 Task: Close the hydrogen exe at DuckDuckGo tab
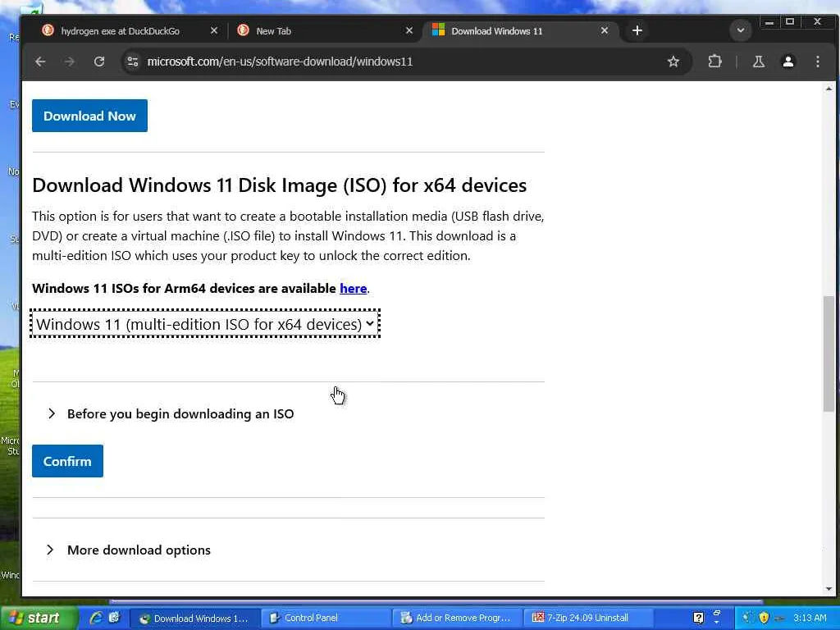click(214, 30)
